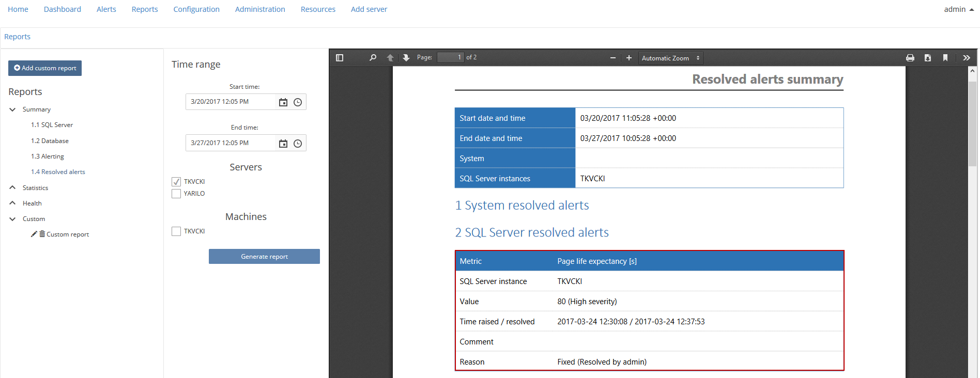Click the '03/20/2017 11:05:28 +00:00' start date value
Image resolution: width=980 pixels, height=378 pixels.
click(628, 118)
